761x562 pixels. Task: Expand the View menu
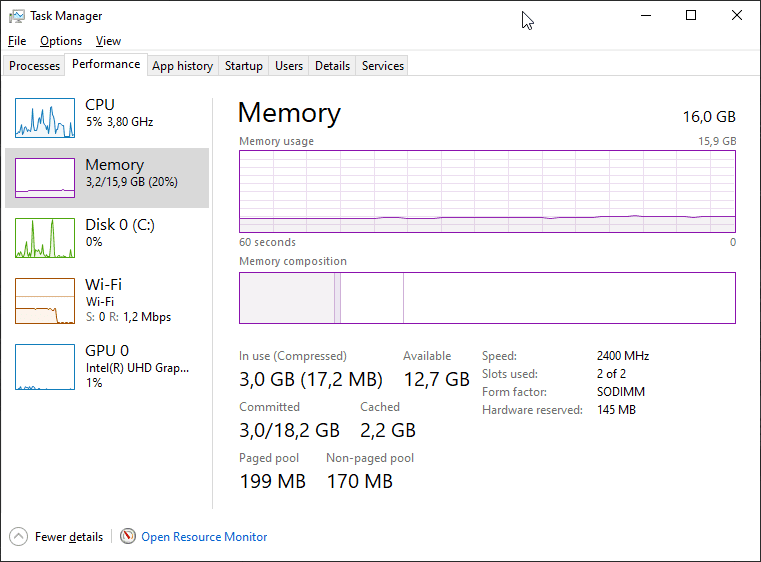tap(108, 41)
